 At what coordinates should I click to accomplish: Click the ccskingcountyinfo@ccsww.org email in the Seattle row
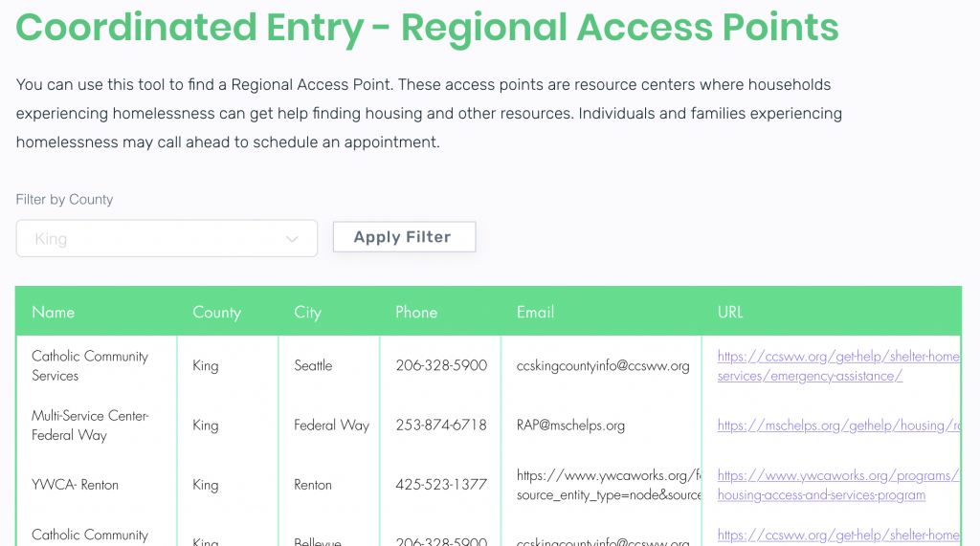coord(603,366)
